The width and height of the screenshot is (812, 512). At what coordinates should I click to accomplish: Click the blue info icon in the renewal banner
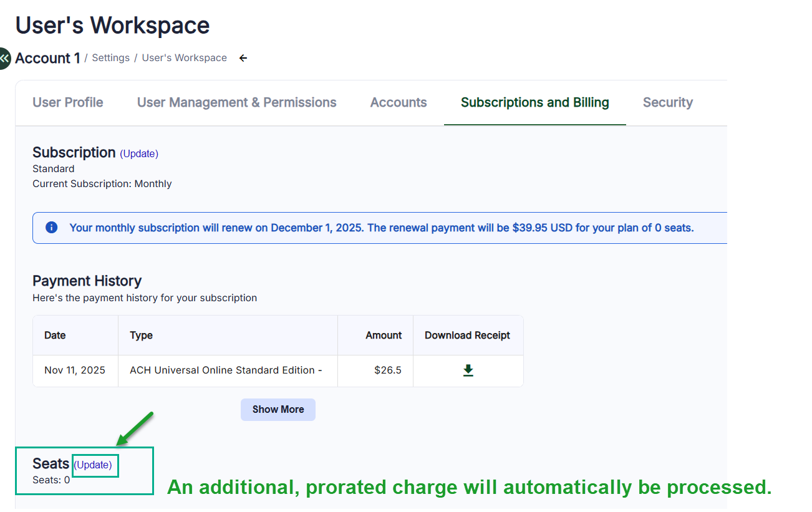point(52,228)
